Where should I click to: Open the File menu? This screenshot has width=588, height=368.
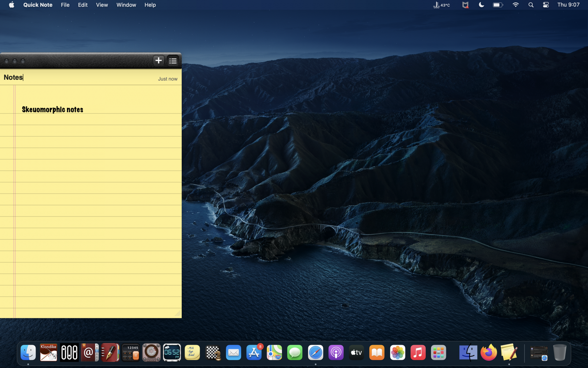coord(65,5)
